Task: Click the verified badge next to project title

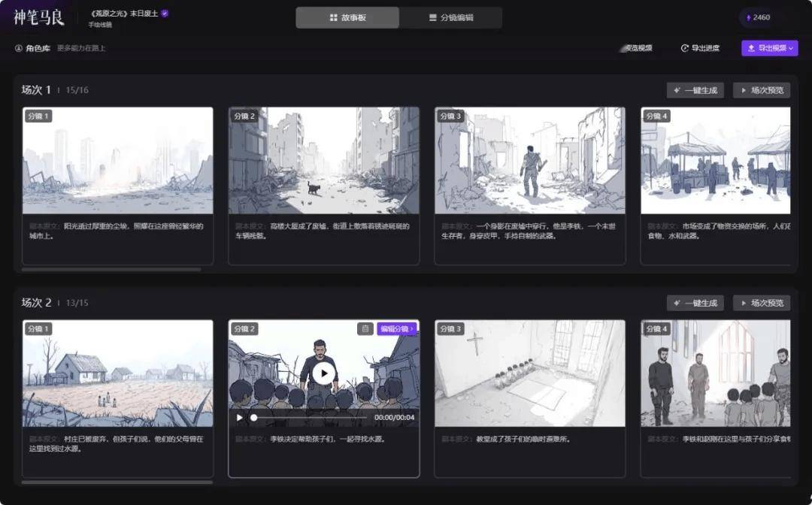Action: point(165,14)
